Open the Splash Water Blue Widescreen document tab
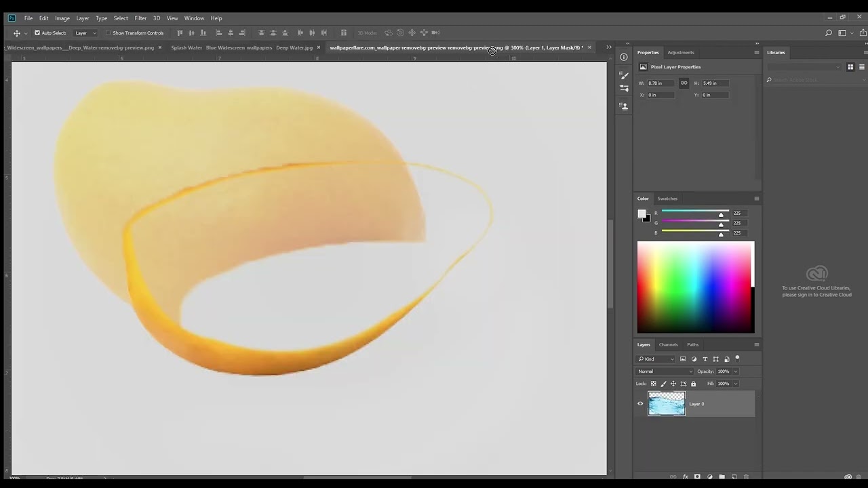Screen dimensions: 868x488 [241, 47]
